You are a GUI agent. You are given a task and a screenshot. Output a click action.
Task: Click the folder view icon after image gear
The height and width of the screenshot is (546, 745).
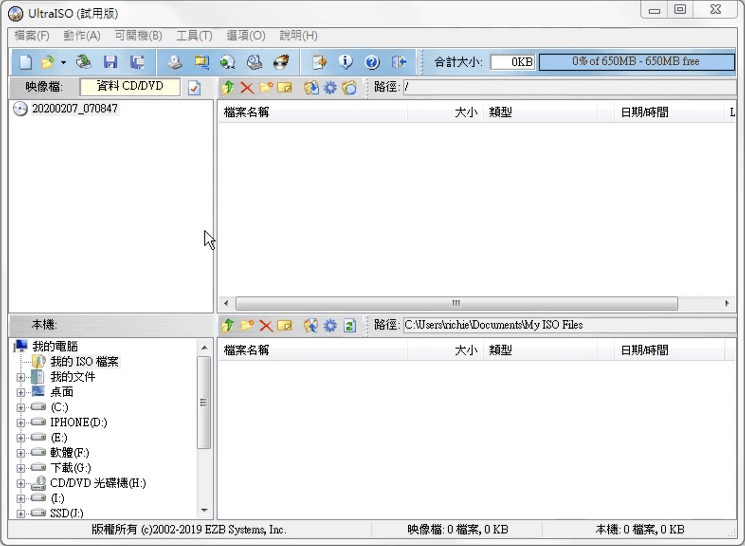pos(349,87)
